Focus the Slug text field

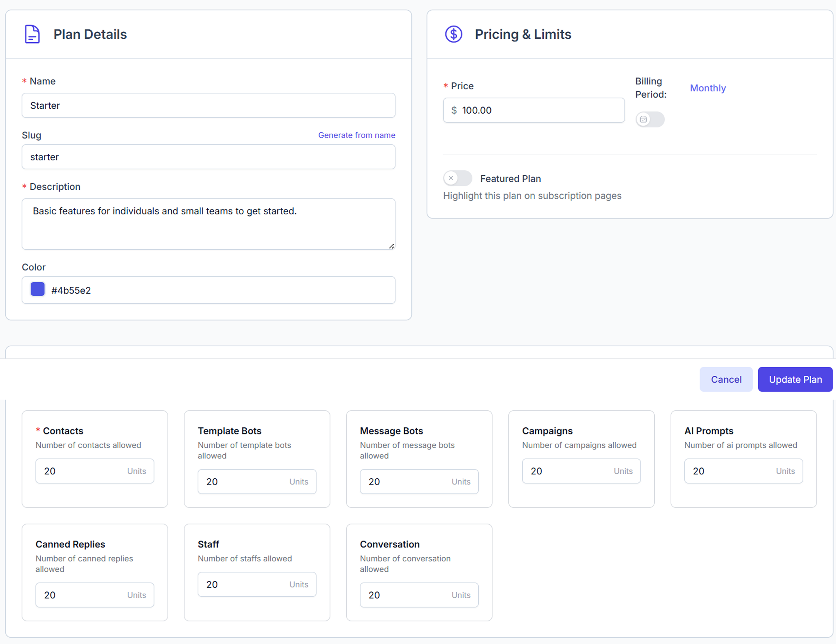coord(208,157)
